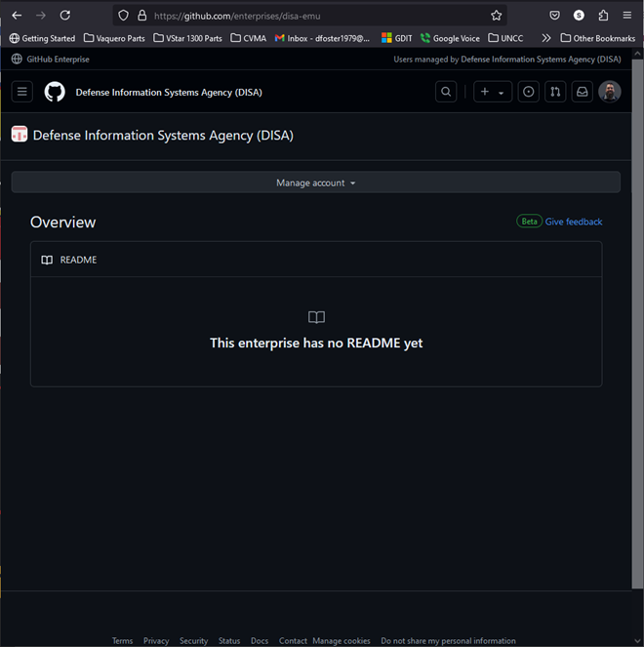Image resolution: width=644 pixels, height=647 pixels.
Task: Click the scrollbar up arrow
Action: tap(637, 54)
